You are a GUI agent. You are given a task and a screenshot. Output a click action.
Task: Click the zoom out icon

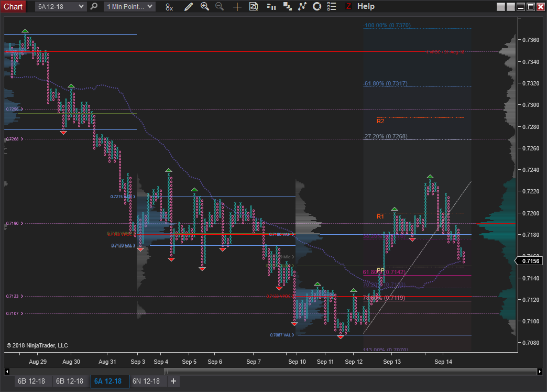[x=220, y=6]
